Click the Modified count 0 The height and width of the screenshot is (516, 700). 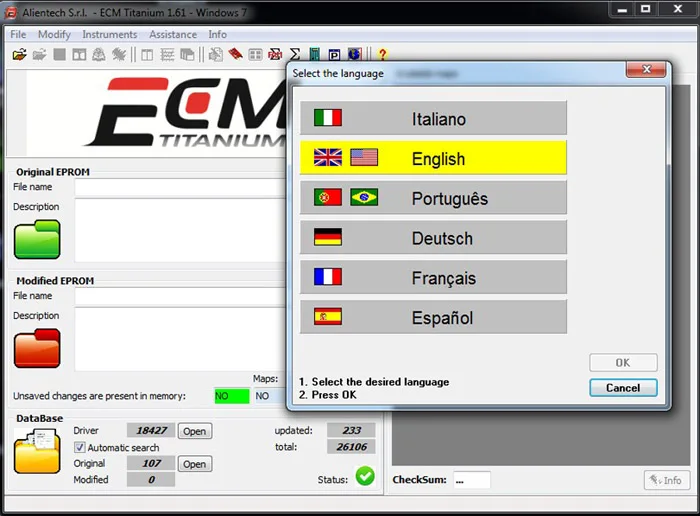[x=151, y=479]
